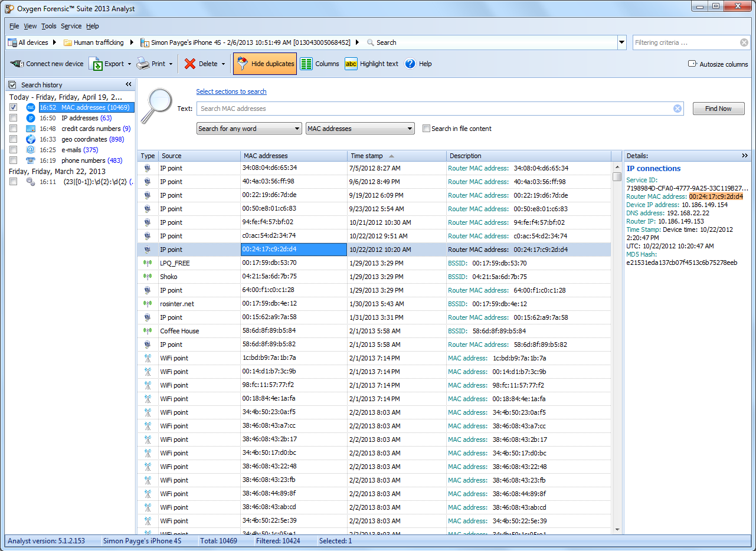756x551 pixels.
Task: Expand the Delete dropdown arrow
Action: pos(223,64)
